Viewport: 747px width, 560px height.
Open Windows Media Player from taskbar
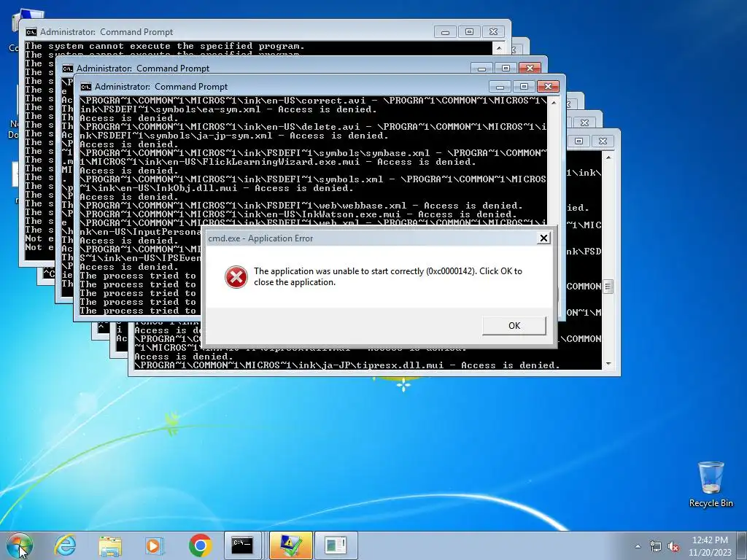click(155, 545)
